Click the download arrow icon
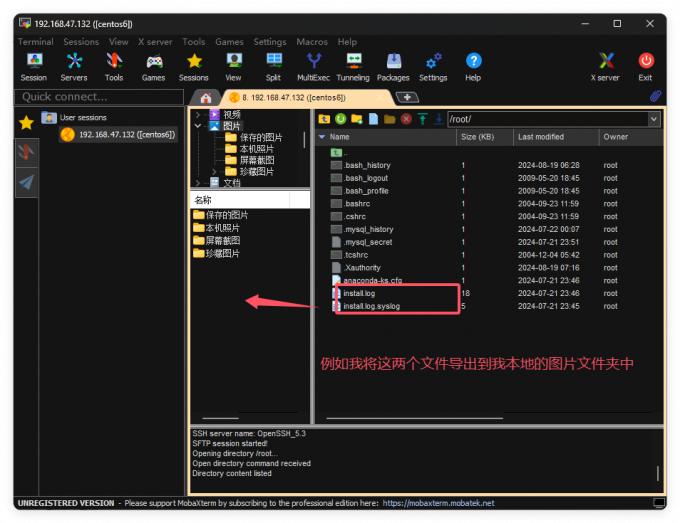The width and height of the screenshot is (680, 523). (x=439, y=119)
